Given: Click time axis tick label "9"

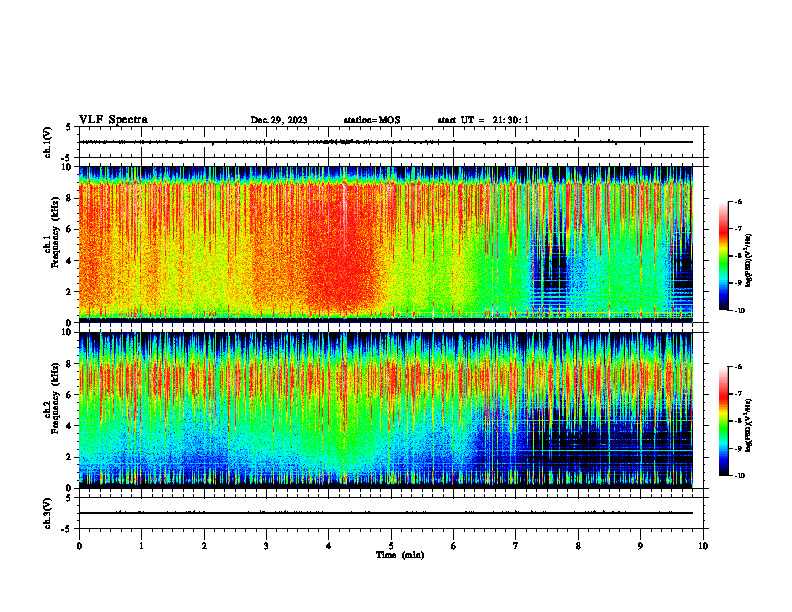Looking at the screenshot, I should click(x=640, y=546).
